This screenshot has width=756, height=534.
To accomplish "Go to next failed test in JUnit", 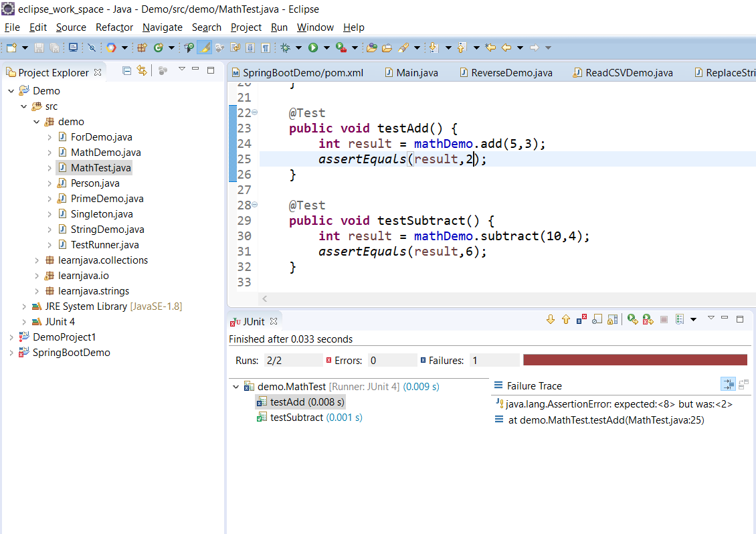I will 551,320.
